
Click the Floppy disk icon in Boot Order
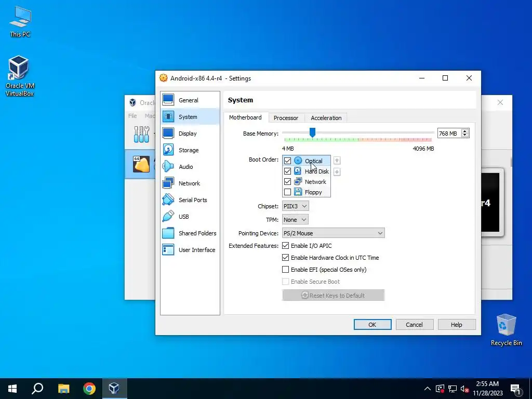(298, 192)
